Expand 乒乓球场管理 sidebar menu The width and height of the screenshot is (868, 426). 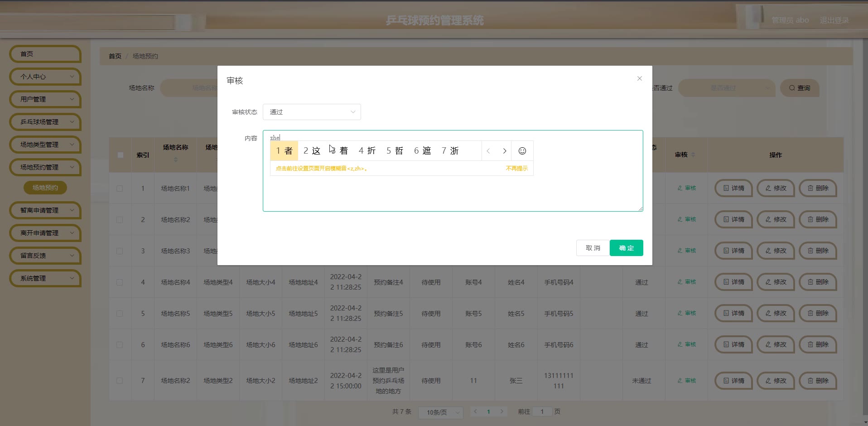point(45,122)
